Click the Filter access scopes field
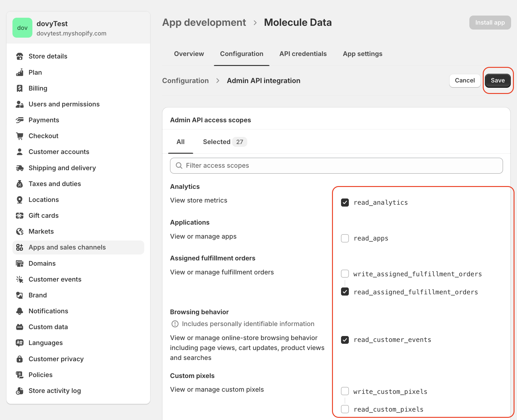This screenshot has width=517, height=420. (x=336, y=166)
